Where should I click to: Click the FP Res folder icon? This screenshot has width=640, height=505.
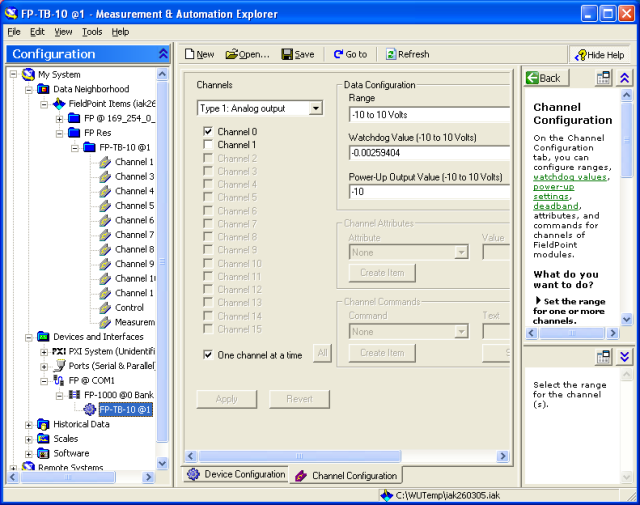74,133
